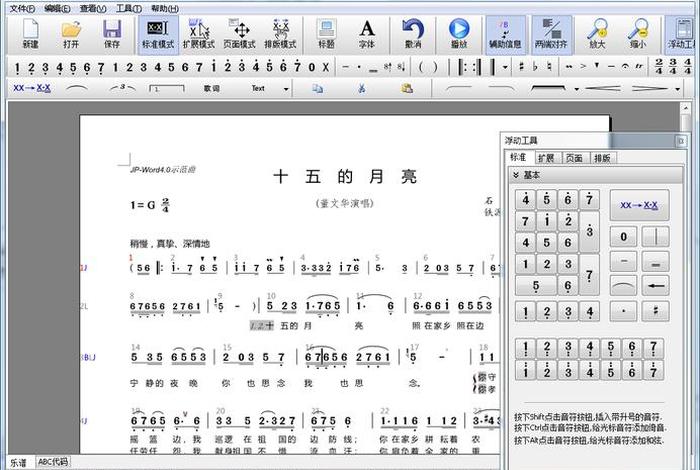Click the backspace arrow button in floating tools
This screenshot has height=470, width=700.
655,286
